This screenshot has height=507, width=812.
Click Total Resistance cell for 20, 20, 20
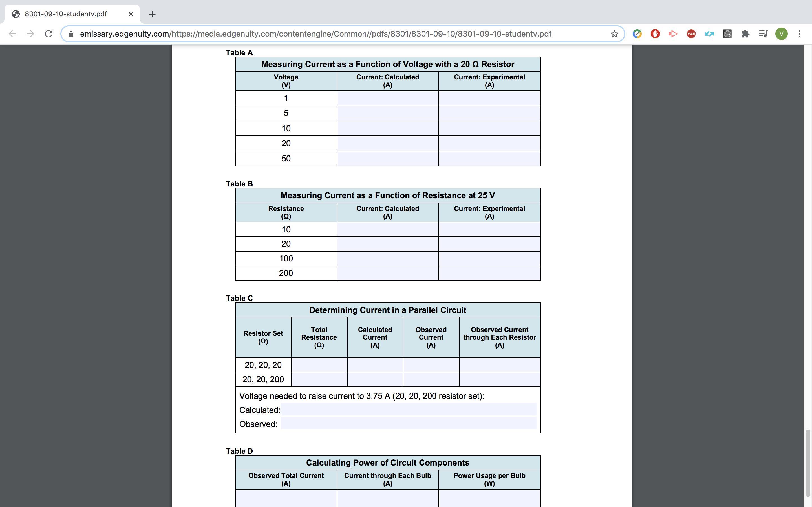tap(319, 365)
